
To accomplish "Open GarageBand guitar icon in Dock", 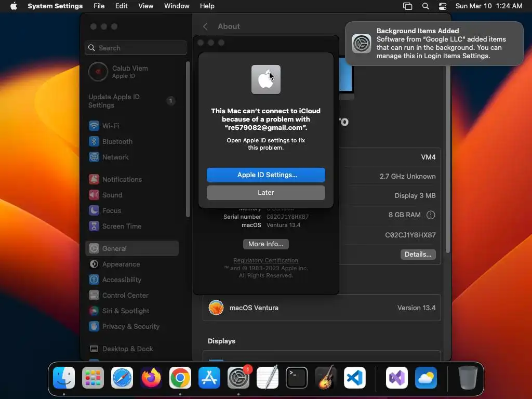I will 326,378.
